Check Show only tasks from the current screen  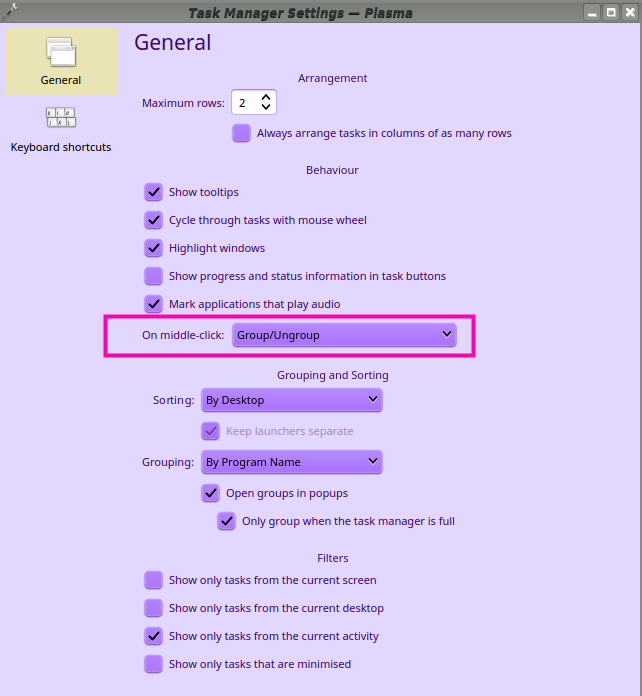coord(154,580)
